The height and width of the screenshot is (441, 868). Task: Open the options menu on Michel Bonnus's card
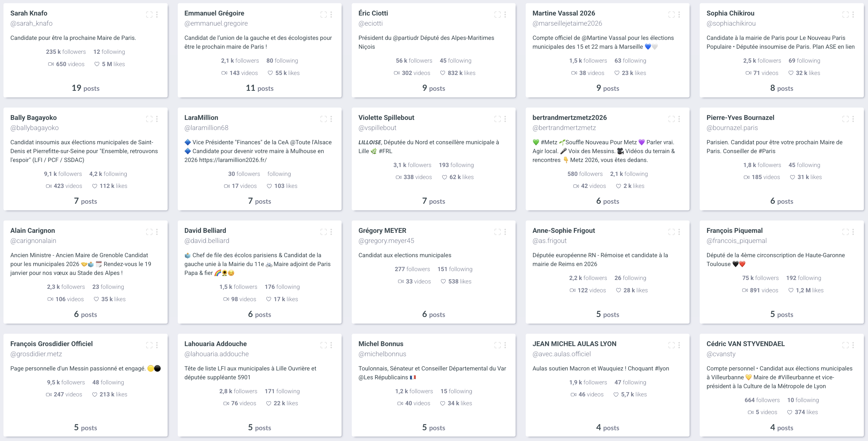point(505,345)
